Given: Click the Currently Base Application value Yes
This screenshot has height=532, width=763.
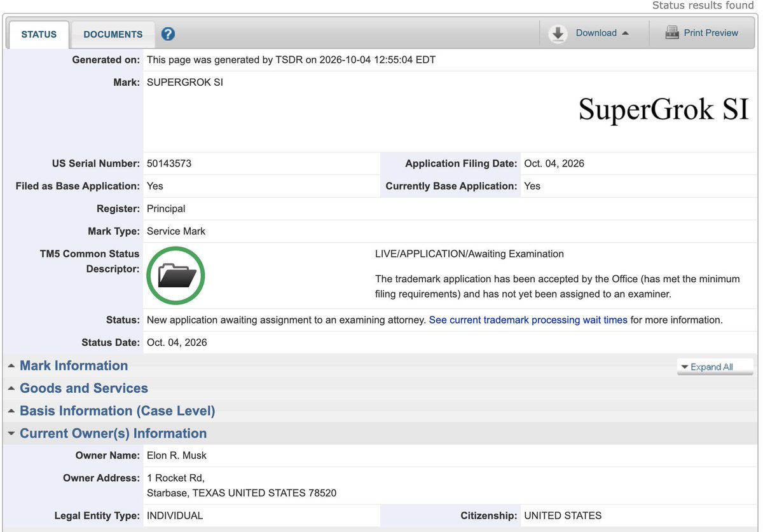Looking at the screenshot, I should (532, 186).
